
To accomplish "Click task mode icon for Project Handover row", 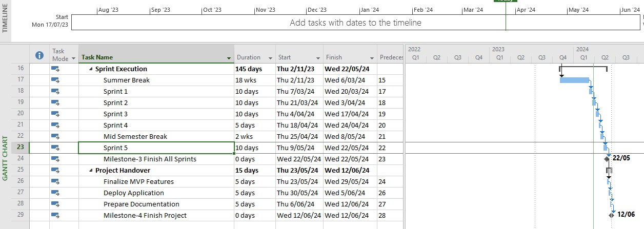I will coord(55,170).
